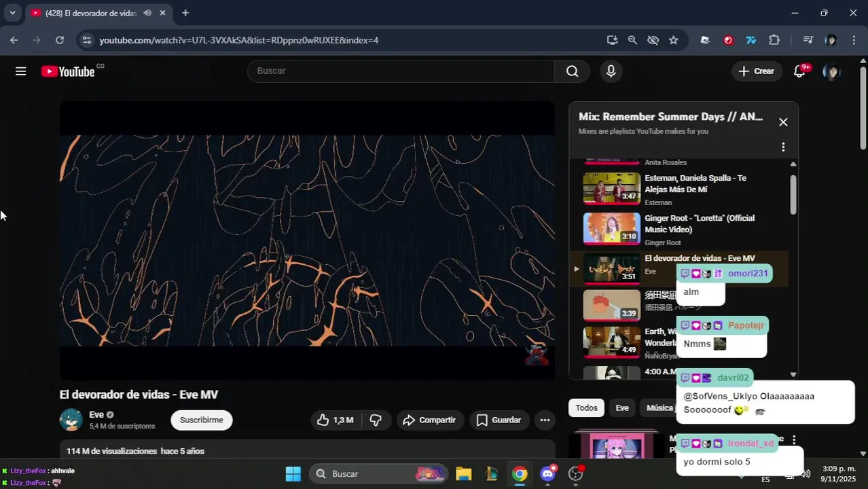Click chat username Papotejr
The image size is (868, 489).
pos(746,325)
